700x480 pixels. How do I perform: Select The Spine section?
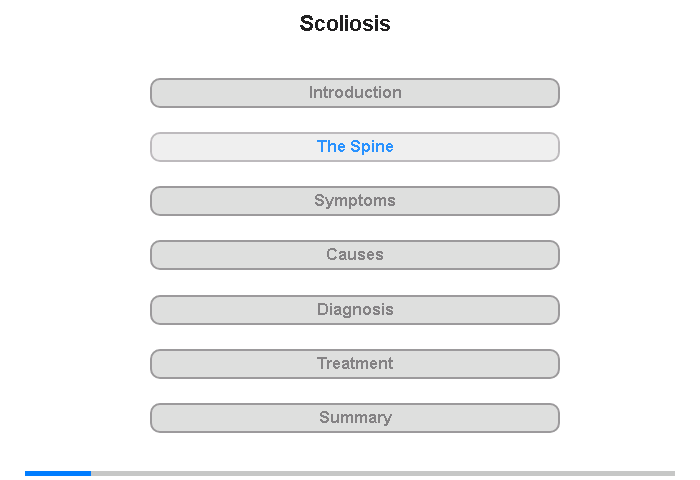(x=355, y=147)
